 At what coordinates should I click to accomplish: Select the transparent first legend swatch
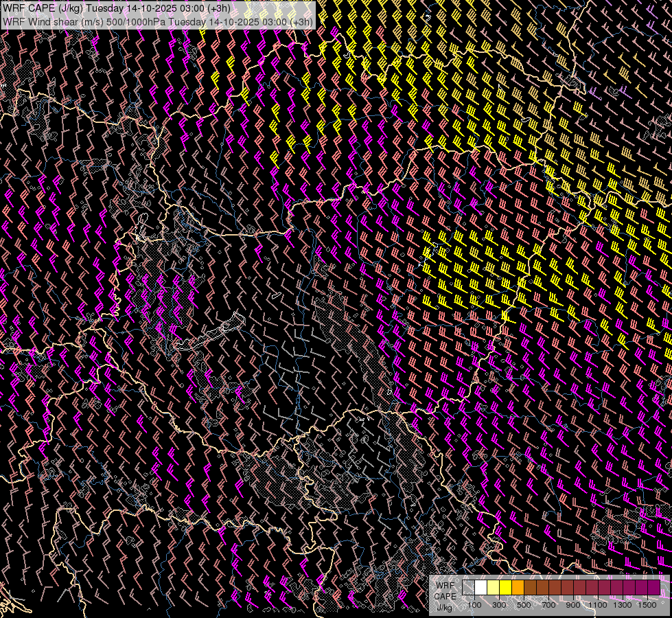[x=468, y=587]
